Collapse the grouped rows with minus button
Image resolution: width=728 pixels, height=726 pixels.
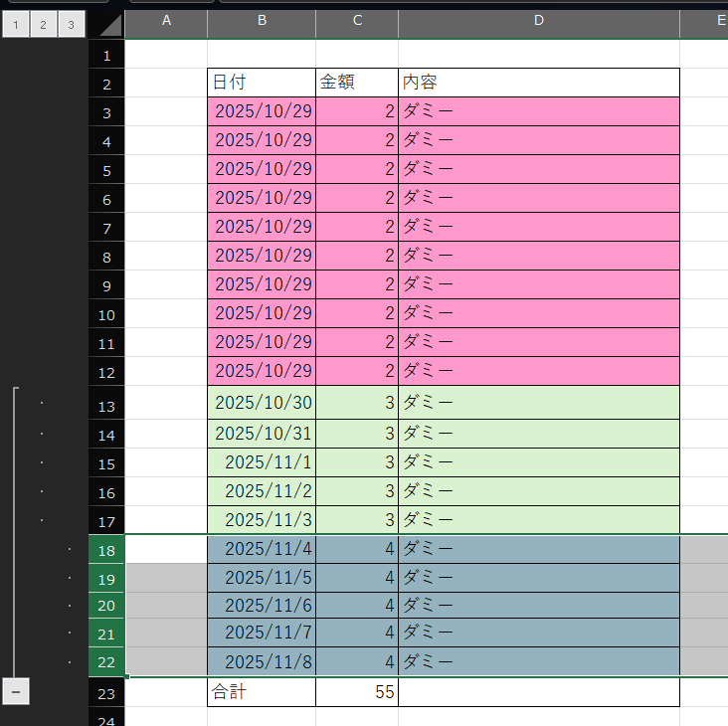click(15, 691)
